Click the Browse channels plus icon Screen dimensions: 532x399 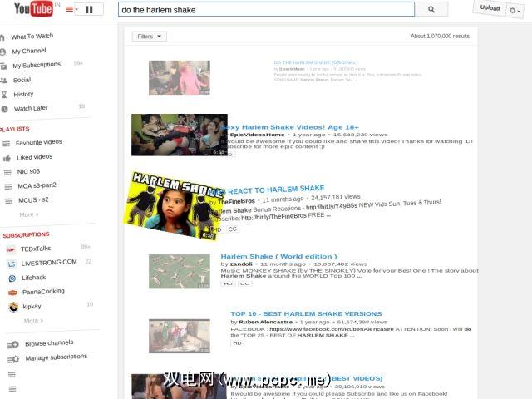[13, 345]
